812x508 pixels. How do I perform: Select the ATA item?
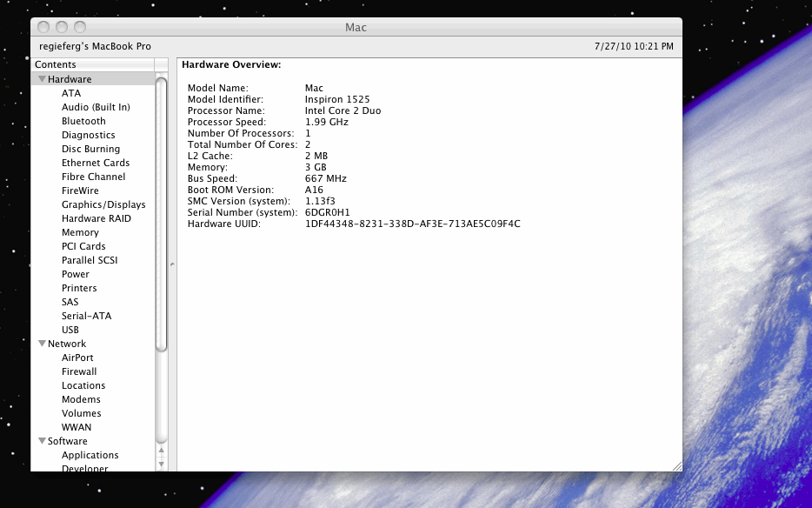pos(71,93)
